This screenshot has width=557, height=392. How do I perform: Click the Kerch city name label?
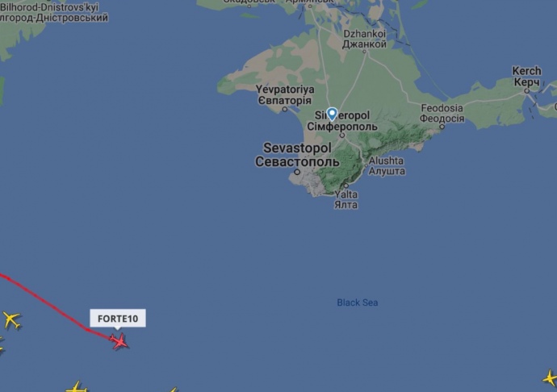[x=526, y=77]
